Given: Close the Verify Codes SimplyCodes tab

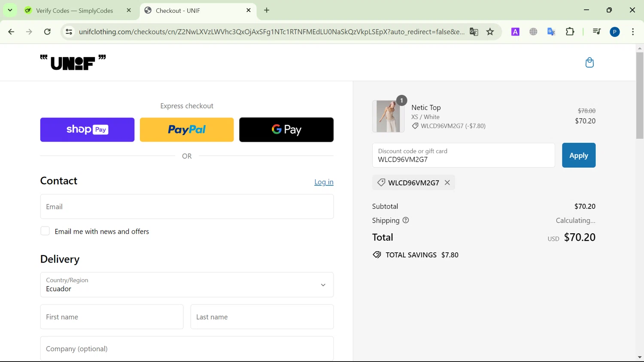Looking at the screenshot, I should tap(129, 10).
